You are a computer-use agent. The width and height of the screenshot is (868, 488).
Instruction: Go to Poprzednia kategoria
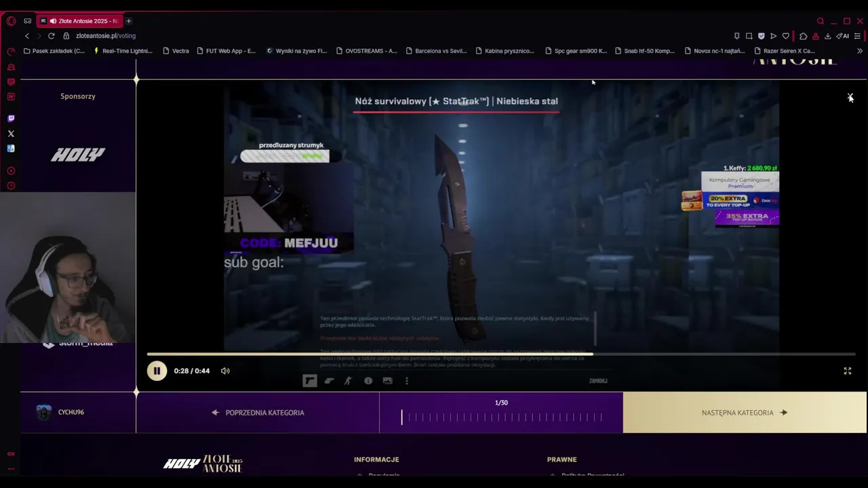coord(258,412)
